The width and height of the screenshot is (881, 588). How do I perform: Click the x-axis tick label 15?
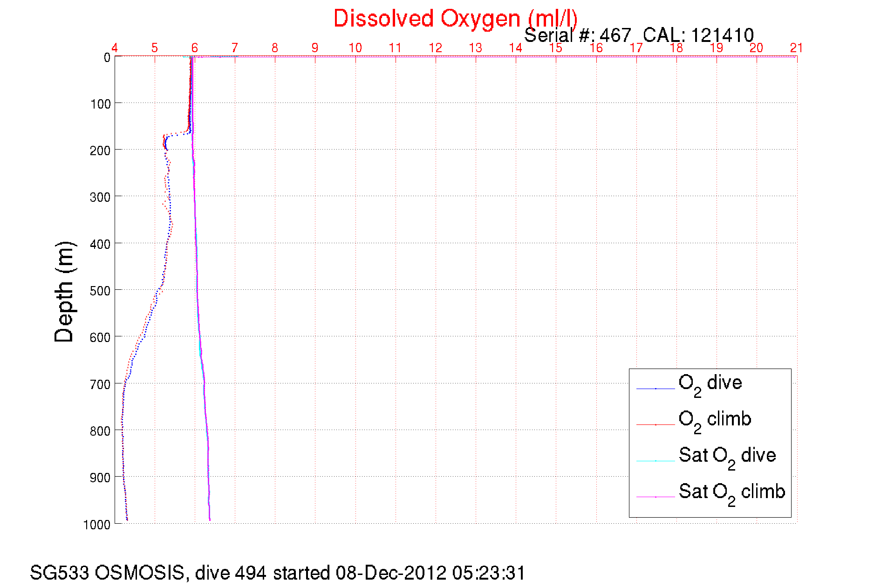tap(556, 48)
